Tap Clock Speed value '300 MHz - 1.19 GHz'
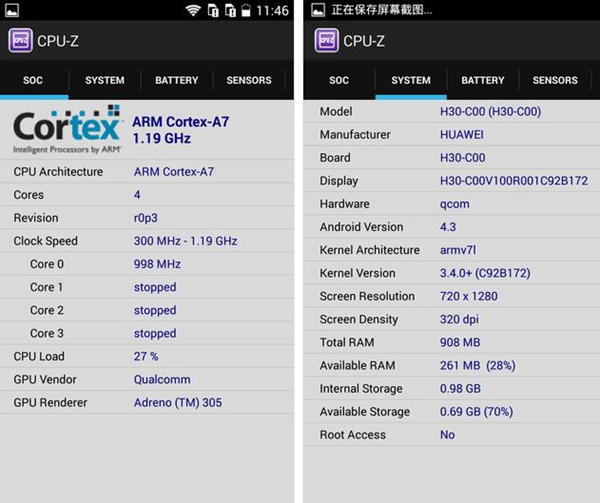Screen dimensions: 600x503 pos(186,241)
